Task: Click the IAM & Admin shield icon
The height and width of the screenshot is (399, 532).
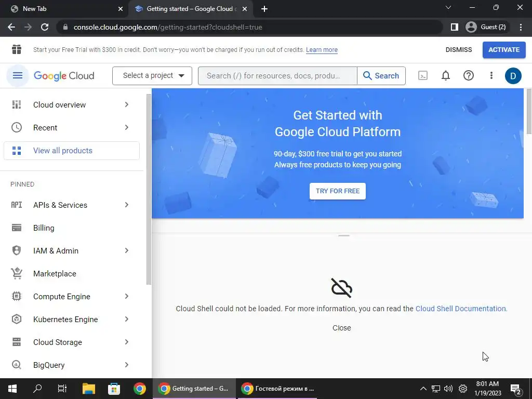Action: (x=17, y=250)
